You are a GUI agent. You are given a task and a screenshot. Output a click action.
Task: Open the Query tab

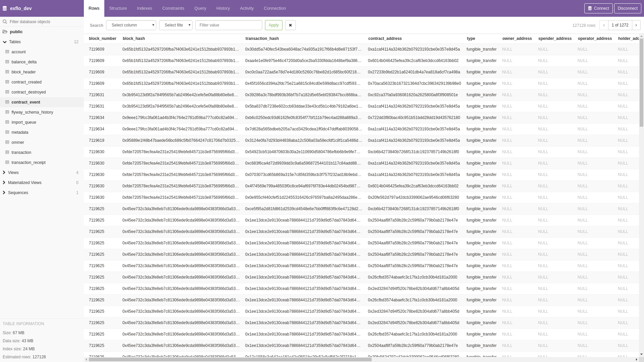pos(200,8)
